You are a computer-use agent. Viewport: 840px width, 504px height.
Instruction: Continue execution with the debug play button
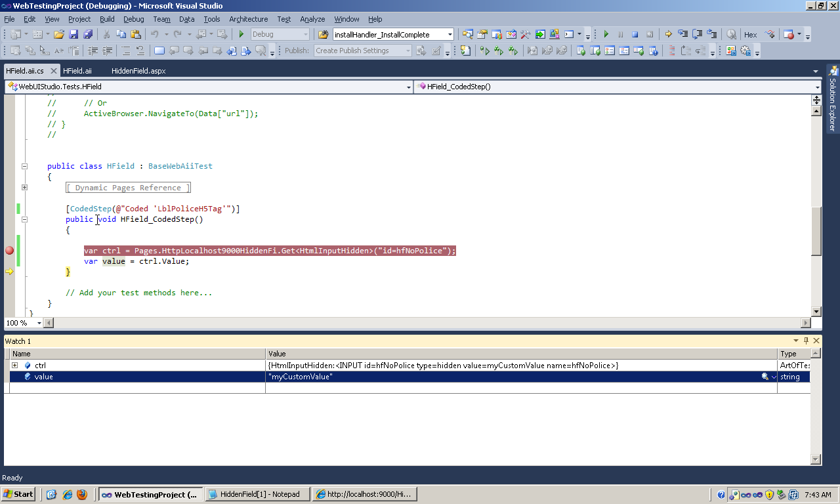[x=606, y=35]
